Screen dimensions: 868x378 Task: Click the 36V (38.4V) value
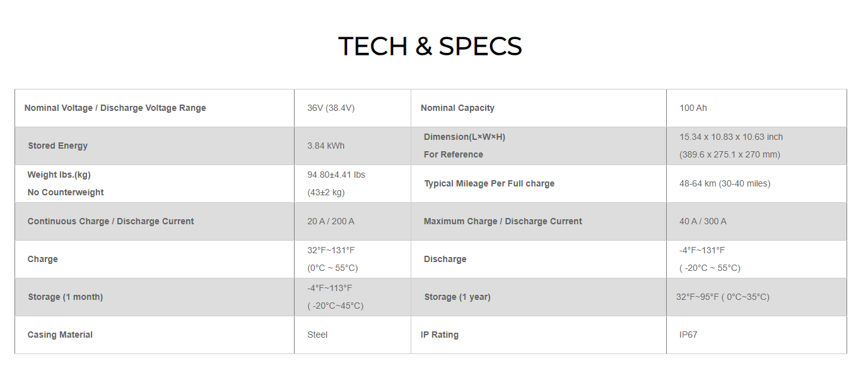tap(331, 108)
